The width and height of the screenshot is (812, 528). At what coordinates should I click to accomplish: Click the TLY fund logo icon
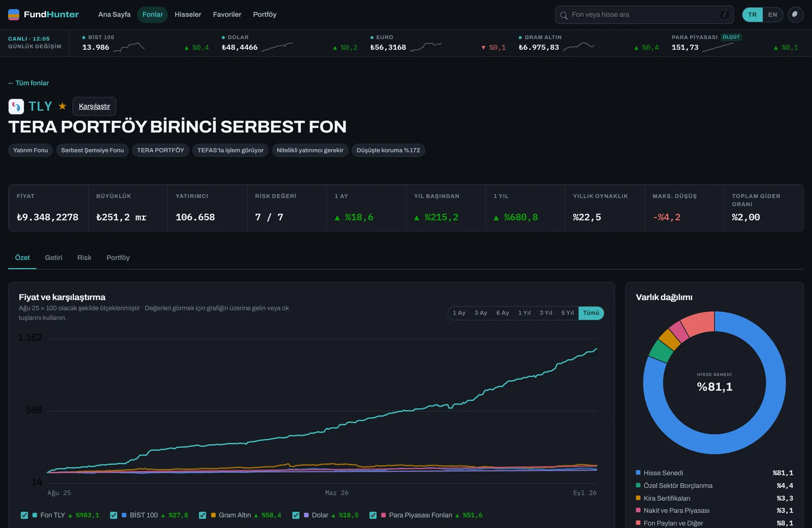coord(16,106)
